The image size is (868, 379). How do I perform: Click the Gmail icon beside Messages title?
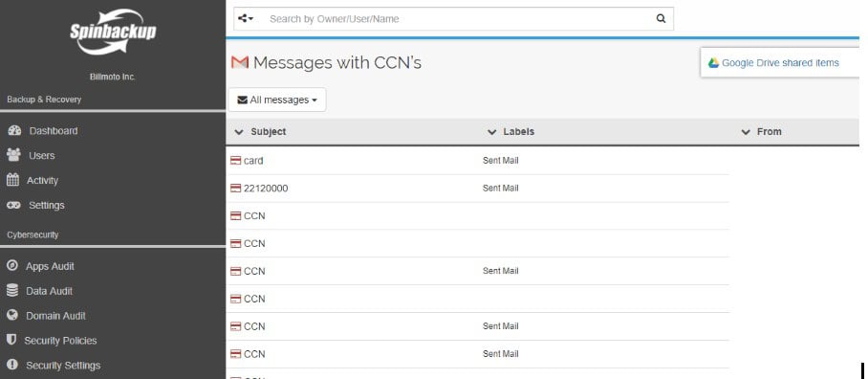pos(240,62)
